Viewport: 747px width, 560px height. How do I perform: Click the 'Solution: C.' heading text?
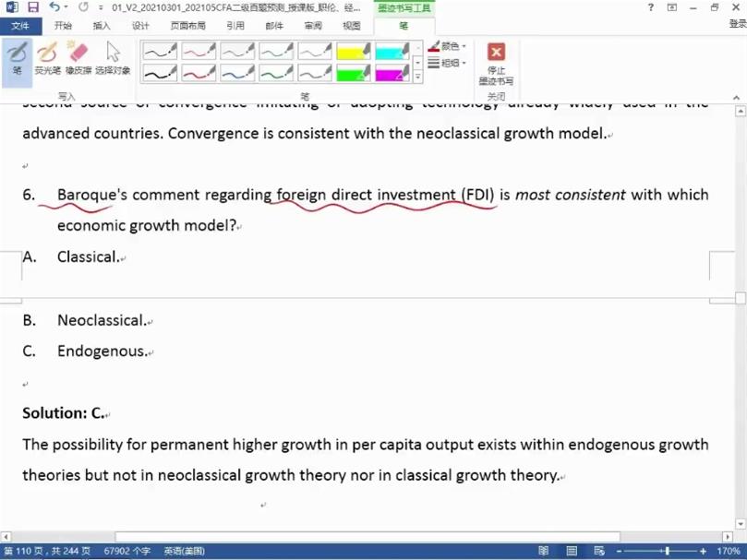(64, 413)
